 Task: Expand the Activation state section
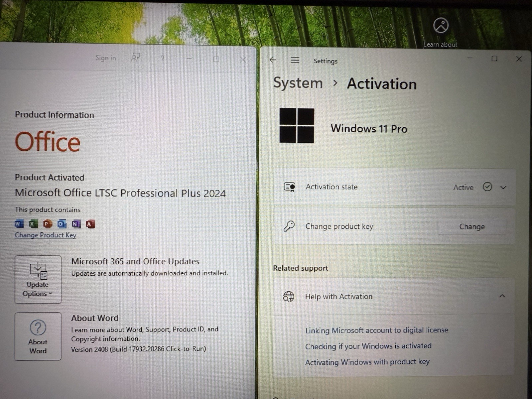tap(503, 188)
